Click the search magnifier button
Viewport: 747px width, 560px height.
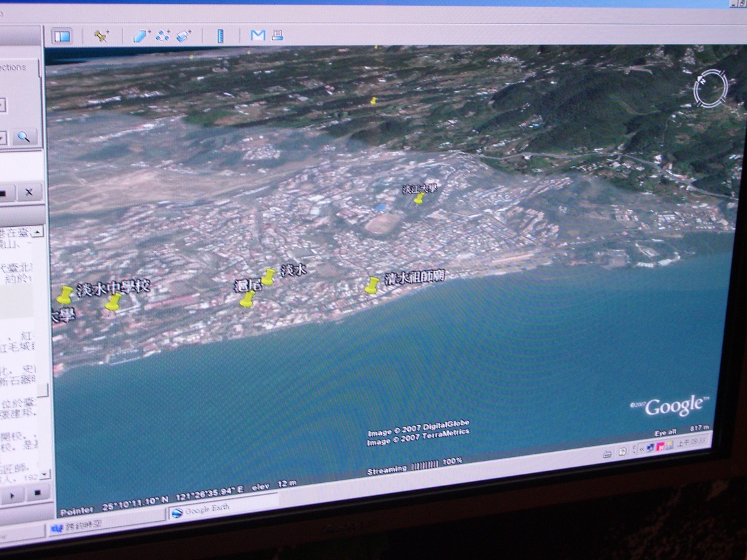click(24, 137)
